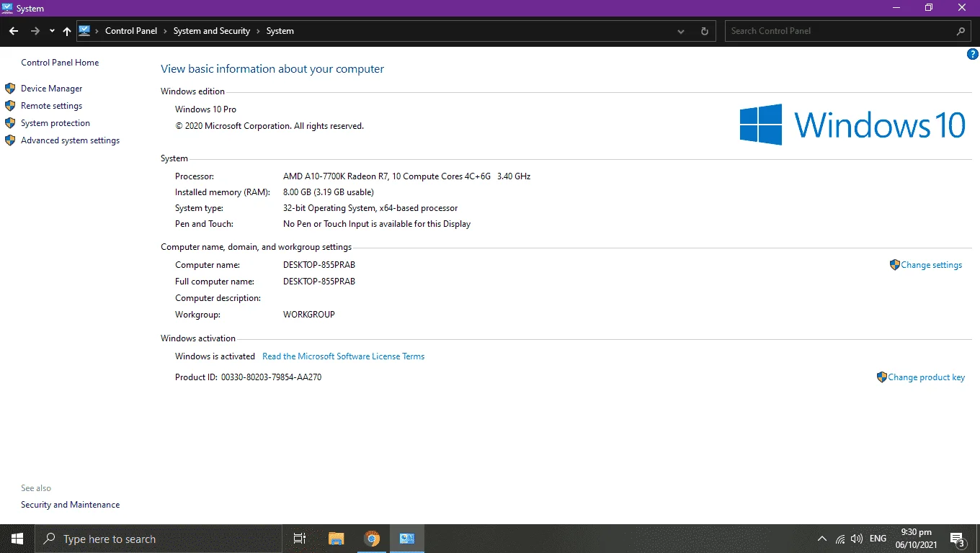Click the View basic information heading
The height and width of the screenshot is (553, 980).
[x=272, y=69]
